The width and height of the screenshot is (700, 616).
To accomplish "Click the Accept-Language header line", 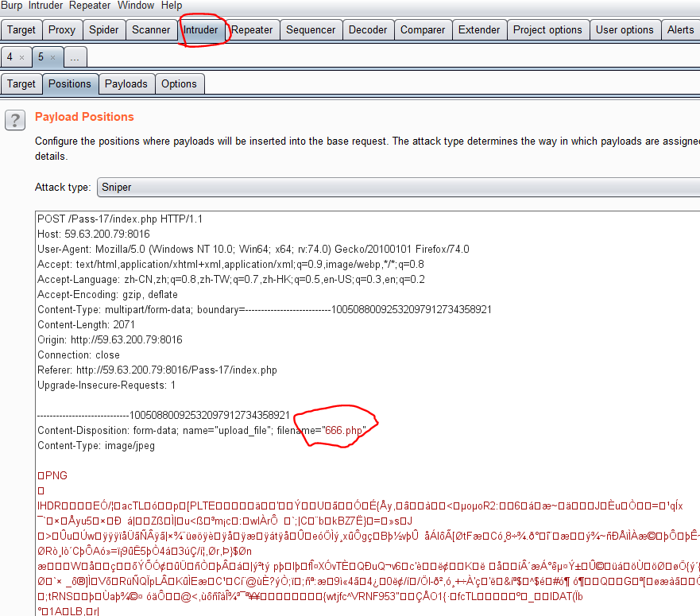I will (x=231, y=280).
